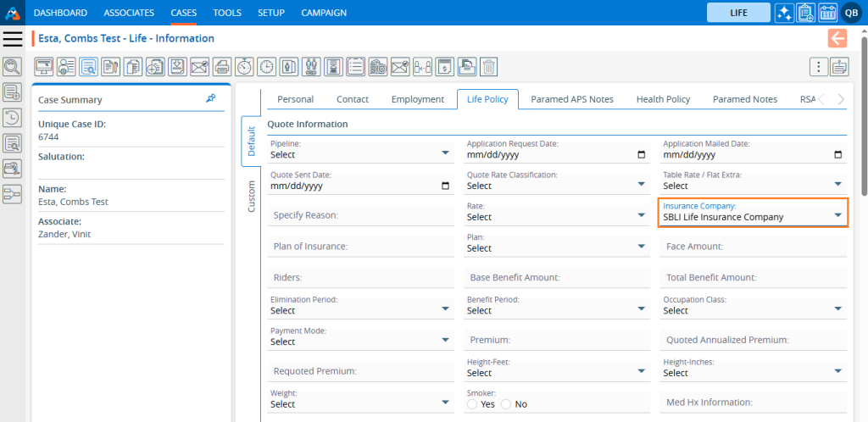
Task: Pin the Case Summary panel
Action: coord(211,99)
